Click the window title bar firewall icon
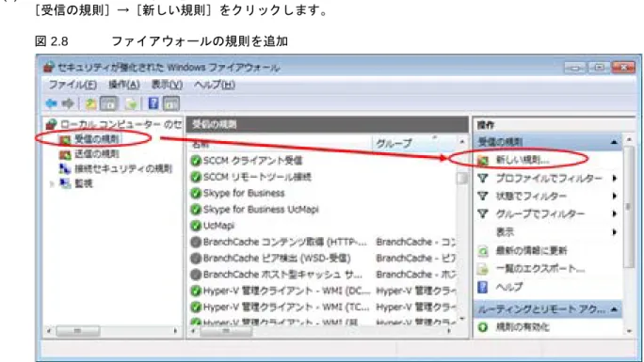The height and width of the screenshot is (362, 644). coord(49,67)
